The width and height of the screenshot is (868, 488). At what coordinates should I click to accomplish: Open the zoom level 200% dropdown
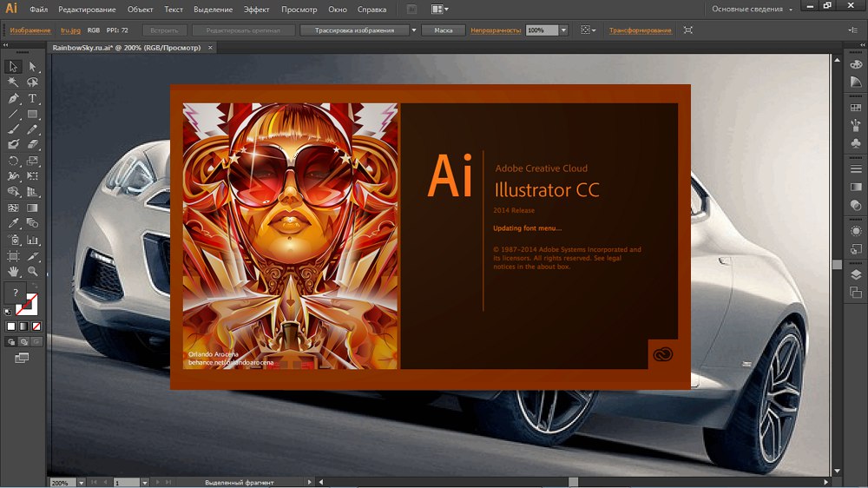coord(81,483)
